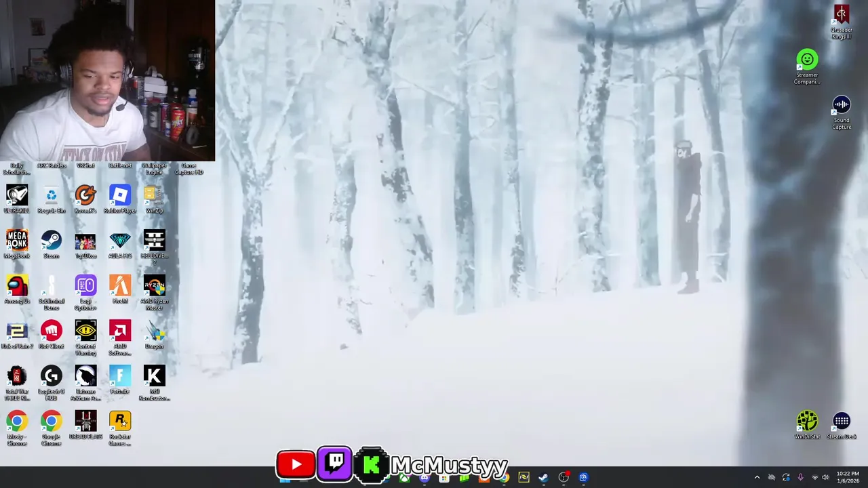Launch the KovaaK's shortcut
This screenshot has width=868, height=488.
[85, 199]
